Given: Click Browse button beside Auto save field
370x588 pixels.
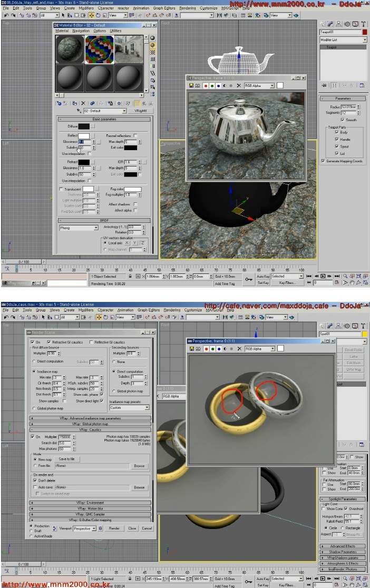Looking at the screenshot, I should click(139, 487).
